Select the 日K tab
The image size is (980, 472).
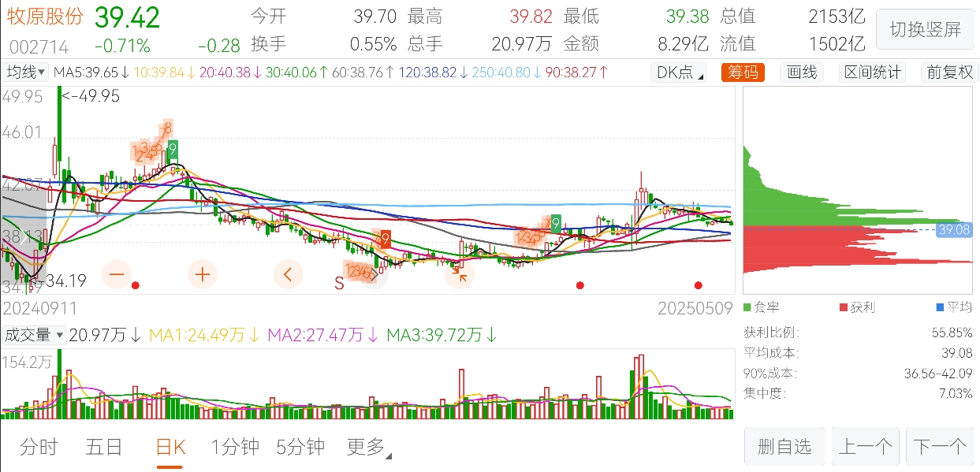170,448
